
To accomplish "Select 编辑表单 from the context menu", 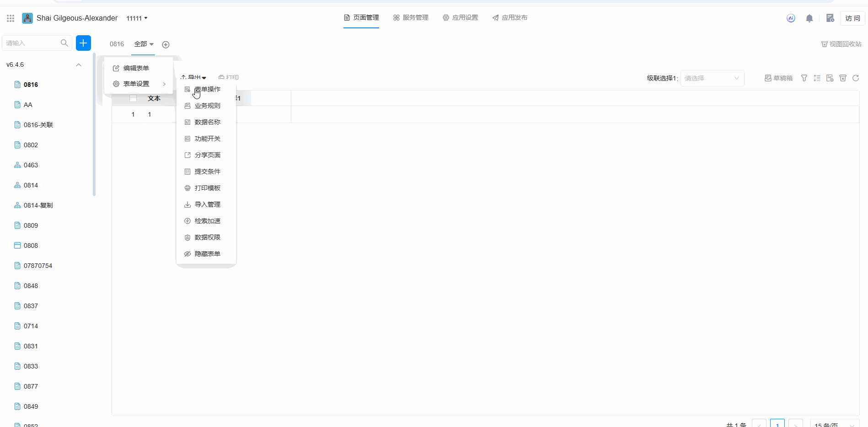I will pyautogui.click(x=136, y=68).
